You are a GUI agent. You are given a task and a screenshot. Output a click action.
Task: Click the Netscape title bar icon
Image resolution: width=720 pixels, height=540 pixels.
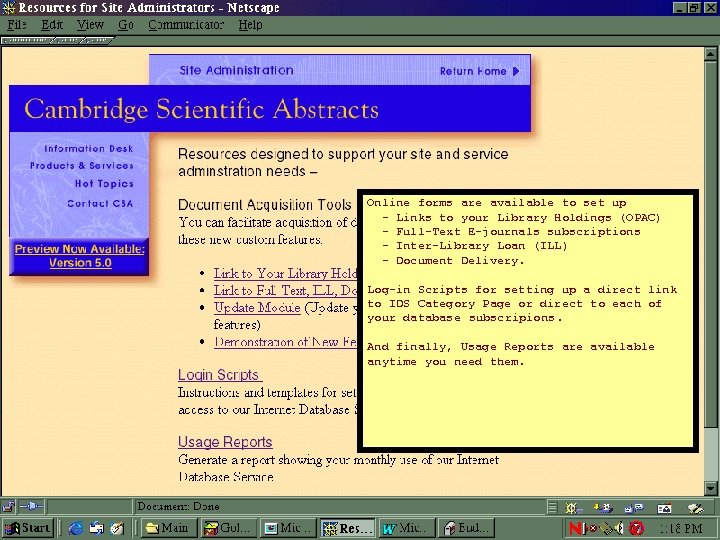[8, 8]
